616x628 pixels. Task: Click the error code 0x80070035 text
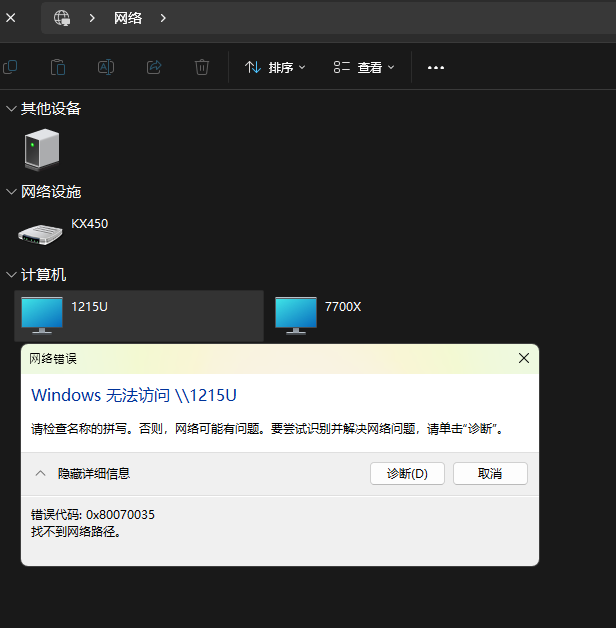(x=120, y=515)
